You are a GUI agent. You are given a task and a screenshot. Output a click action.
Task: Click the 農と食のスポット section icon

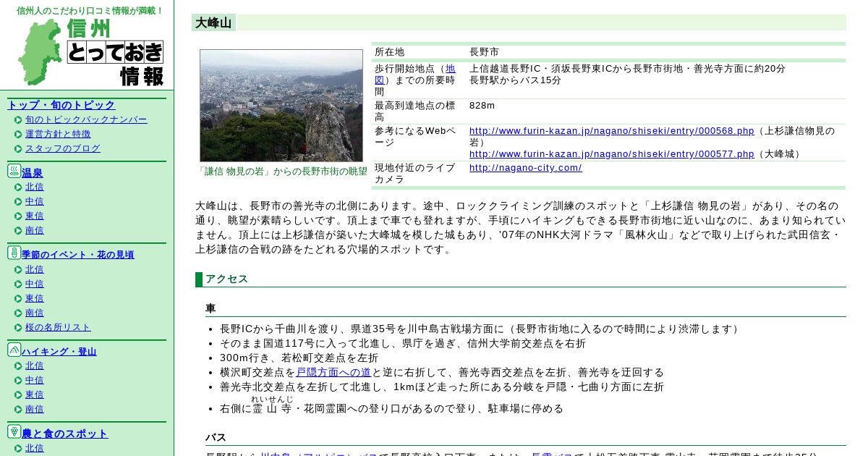14,431
